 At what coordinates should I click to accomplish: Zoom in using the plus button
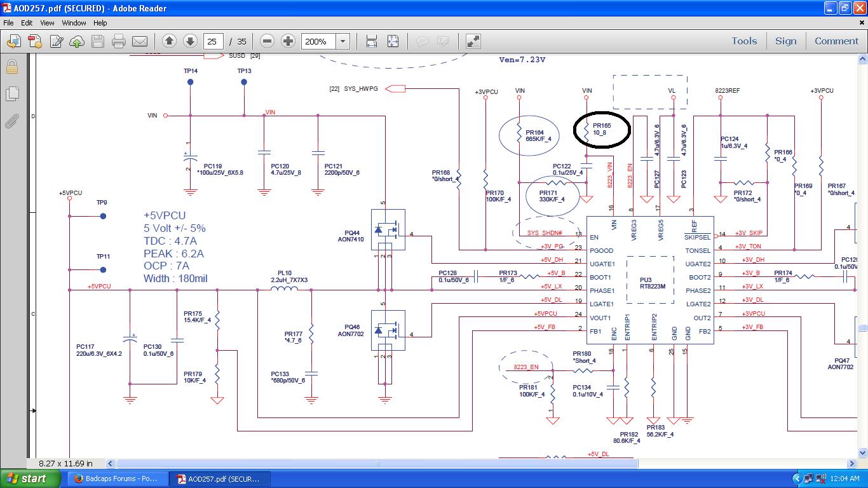pyautogui.click(x=288, y=41)
